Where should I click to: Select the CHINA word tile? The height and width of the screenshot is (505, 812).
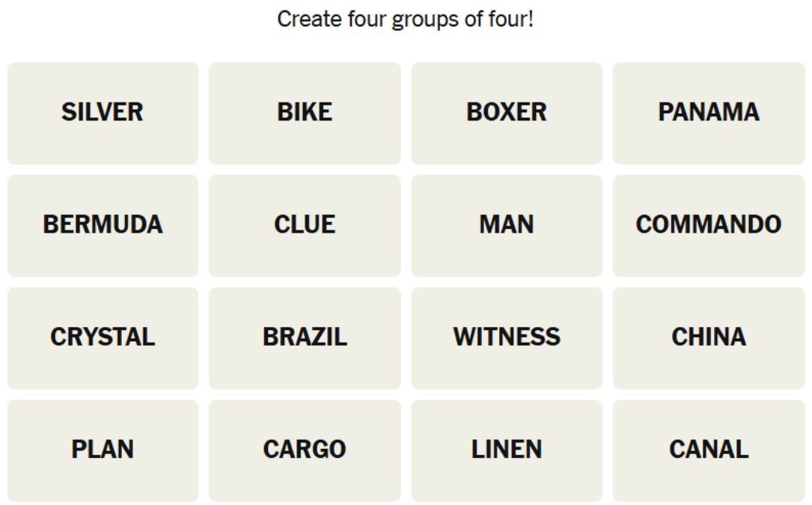pos(709,337)
